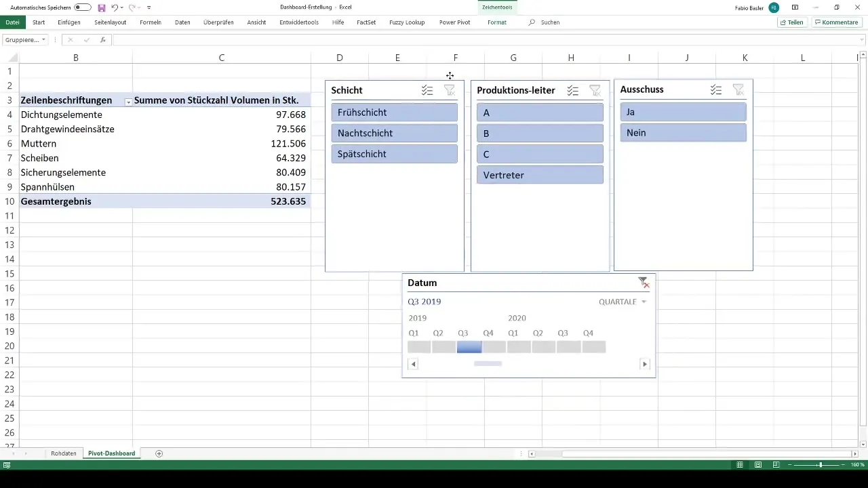Toggle multi-select in the Produktions-leiter slicer
The height and width of the screenshot is (488, 868).
click(x=573, y=90)
